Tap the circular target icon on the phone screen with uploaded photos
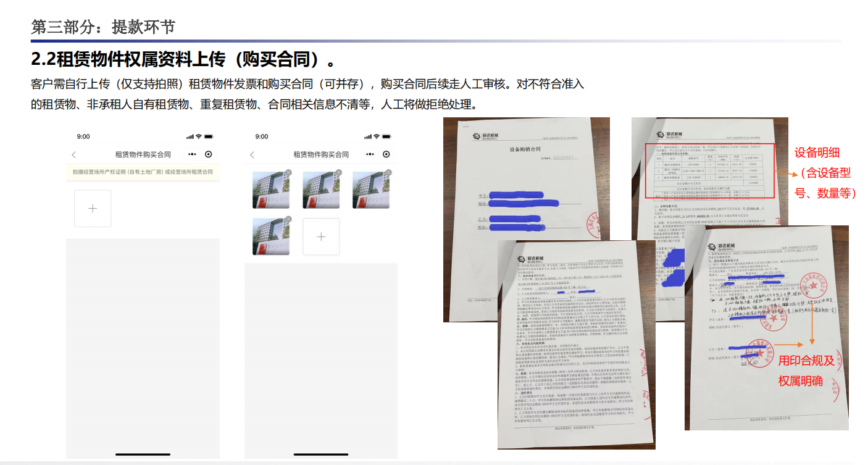The width and height of the screenshot is (868, 465). pyautogui.click(x=386, y=154)
